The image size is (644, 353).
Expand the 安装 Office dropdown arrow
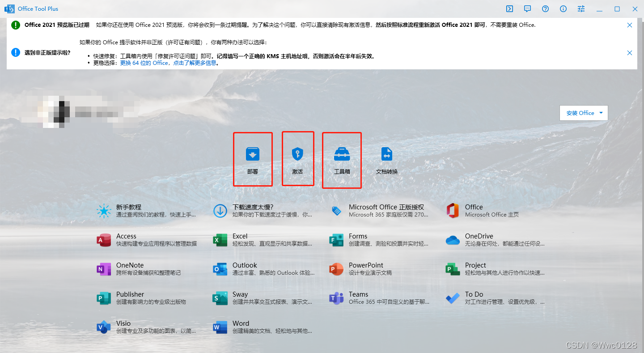[601, 113]
